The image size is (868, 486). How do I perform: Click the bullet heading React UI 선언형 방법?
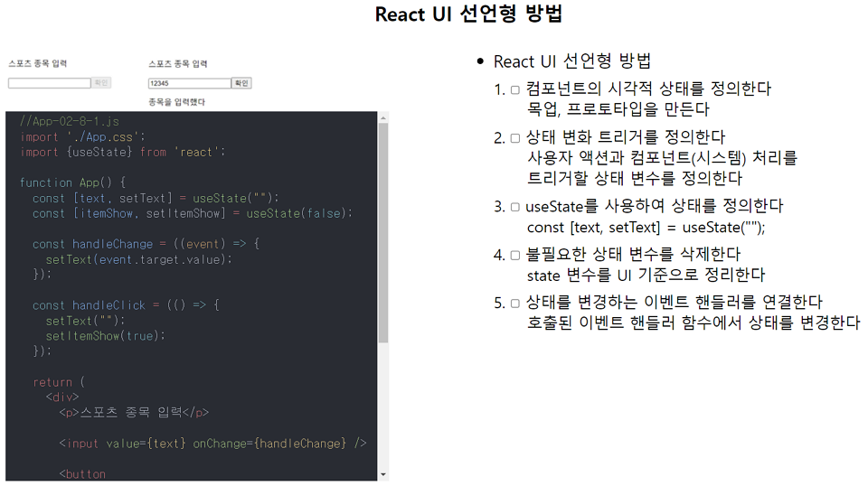tap(571, 61)
